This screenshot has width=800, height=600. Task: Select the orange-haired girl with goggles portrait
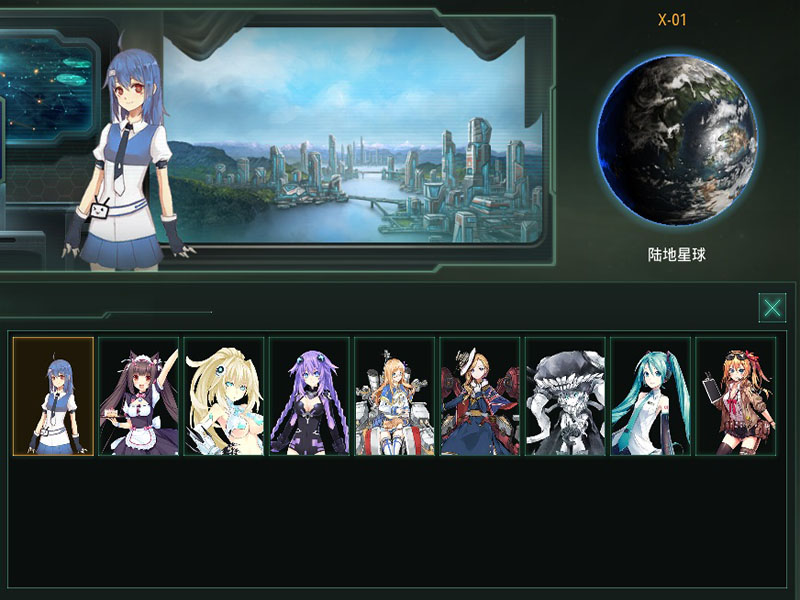736,396
